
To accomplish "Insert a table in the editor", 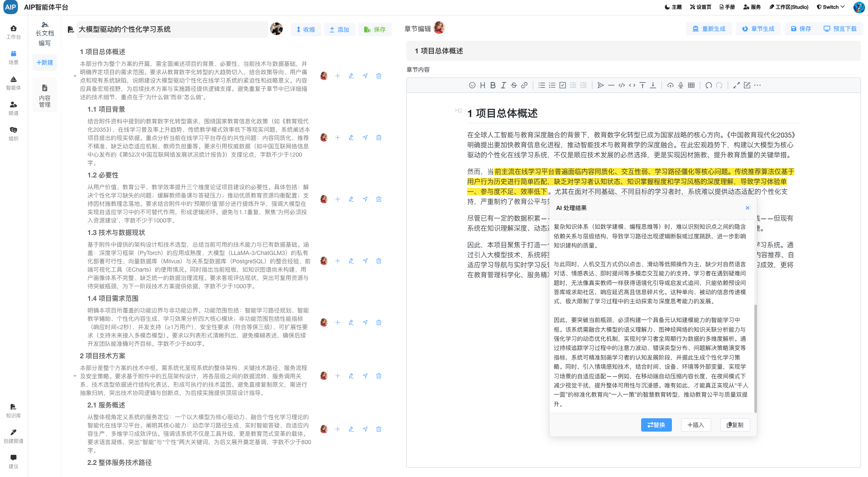I will tap(691, 85).
